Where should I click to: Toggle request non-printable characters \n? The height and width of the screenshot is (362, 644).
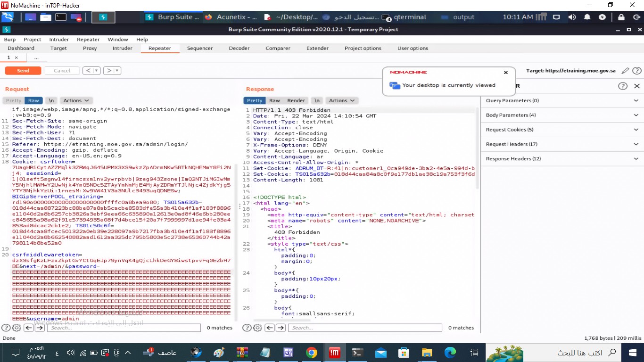click(x=51, y=100)
